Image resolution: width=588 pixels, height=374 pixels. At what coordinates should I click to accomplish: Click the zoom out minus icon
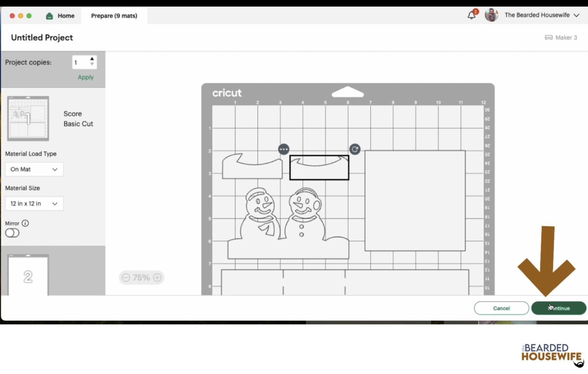126,277
